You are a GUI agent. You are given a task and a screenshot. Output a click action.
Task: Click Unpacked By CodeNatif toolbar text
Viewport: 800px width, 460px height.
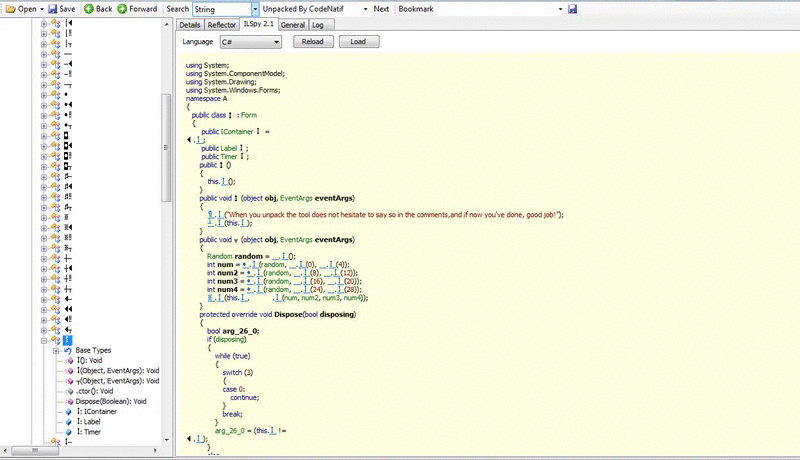pos(303,9)
